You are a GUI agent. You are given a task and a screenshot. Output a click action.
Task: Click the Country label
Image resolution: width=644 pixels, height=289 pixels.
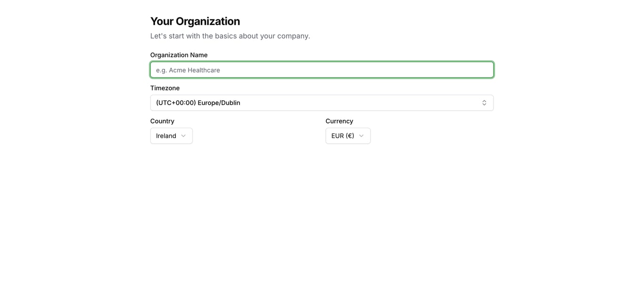pos(162,121)
